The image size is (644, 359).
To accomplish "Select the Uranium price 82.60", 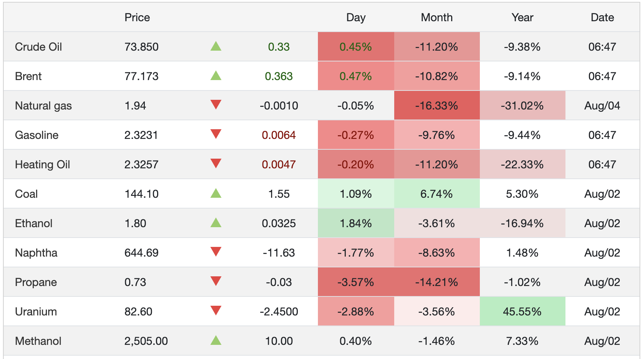I will pyautogui.click(x=138, y=312).
